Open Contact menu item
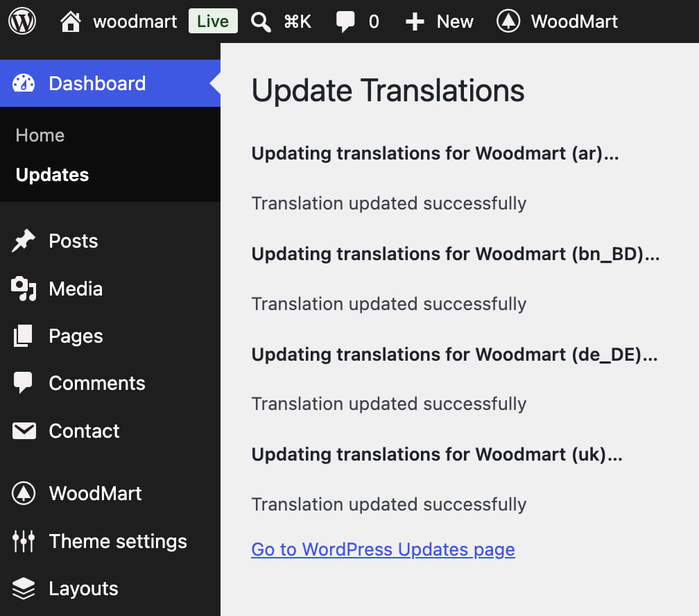 click(x=84, y=431)
